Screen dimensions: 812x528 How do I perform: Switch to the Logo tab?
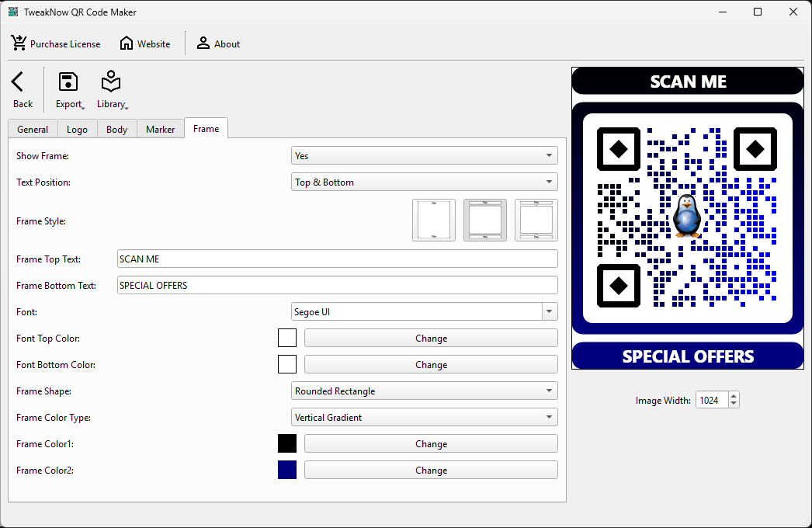click(x=77, y=129)
